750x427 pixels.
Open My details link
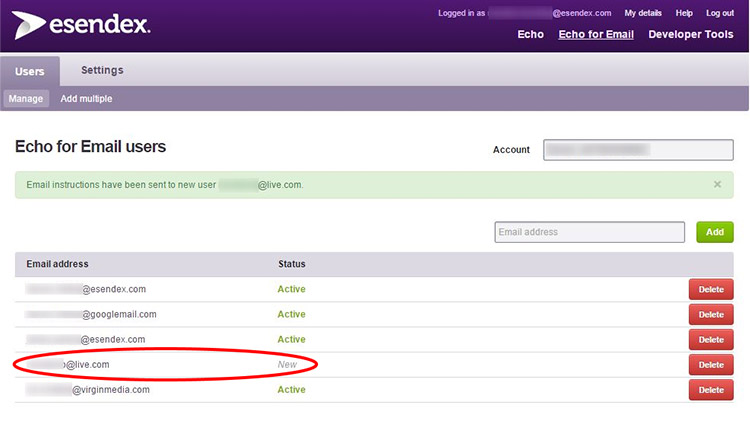point(643,13)
